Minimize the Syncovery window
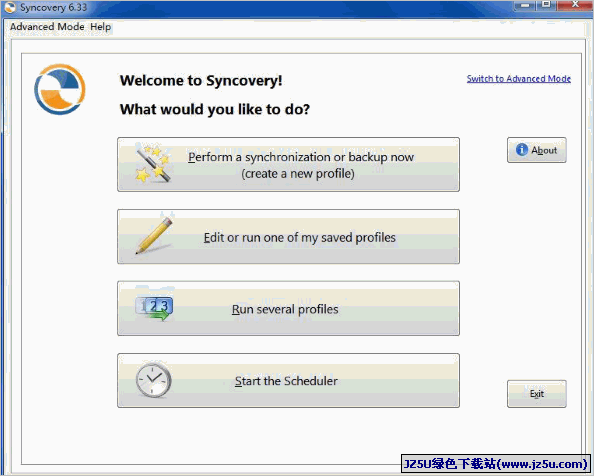The width and height of the screenshot is (594, 476). (525, 5)
